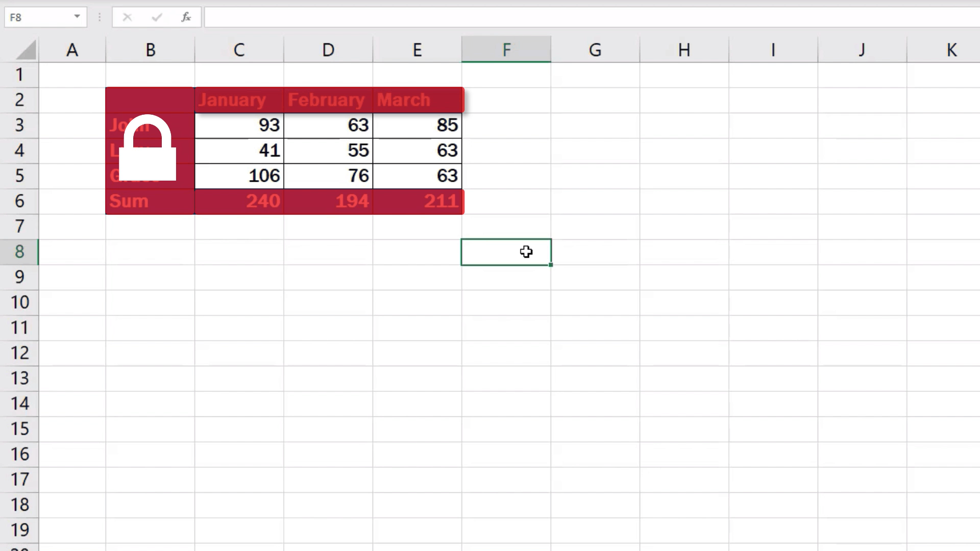Select cell F8 (currently active)
980x551 pixels.
tap(506, 252)
